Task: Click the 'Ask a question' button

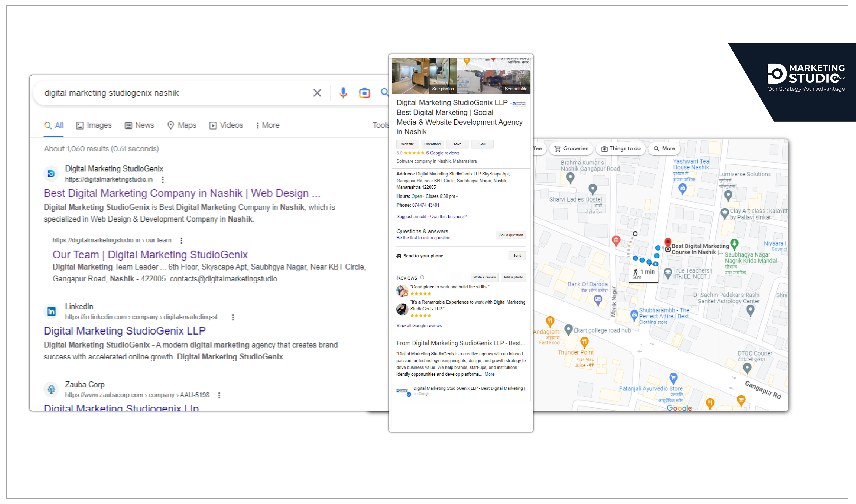Action: pos(511,235)
